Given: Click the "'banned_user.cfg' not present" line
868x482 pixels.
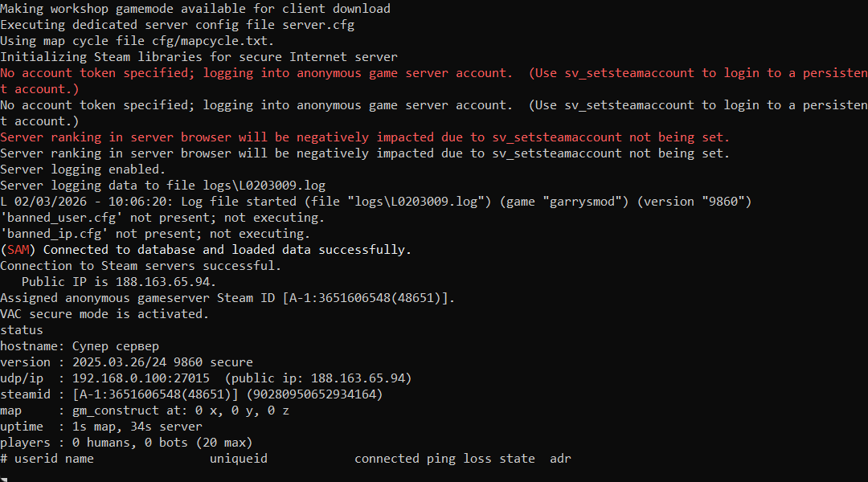Looking at the screenshot, I should point(162,218).
